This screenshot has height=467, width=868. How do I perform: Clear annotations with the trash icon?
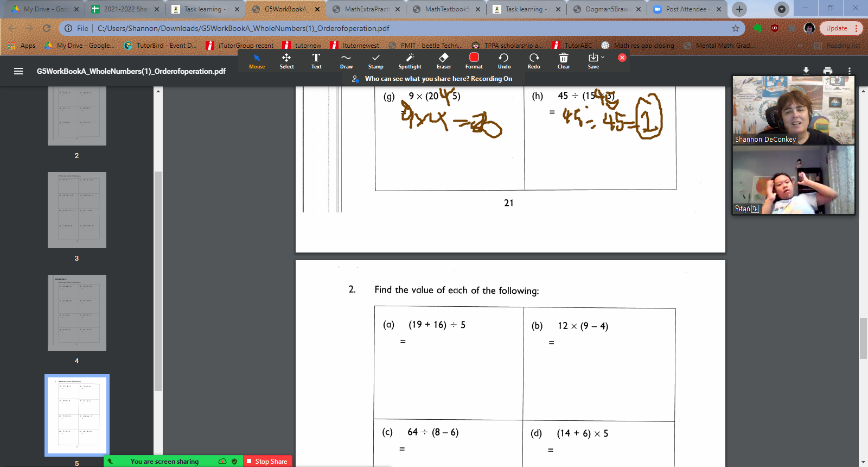click(564, 61)
